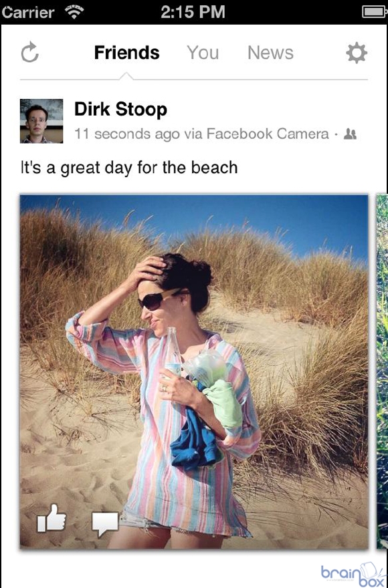Open Dirk Stoop's profile name link
The height and width of the screenshot is (588, 388).
tap(120, 110)
